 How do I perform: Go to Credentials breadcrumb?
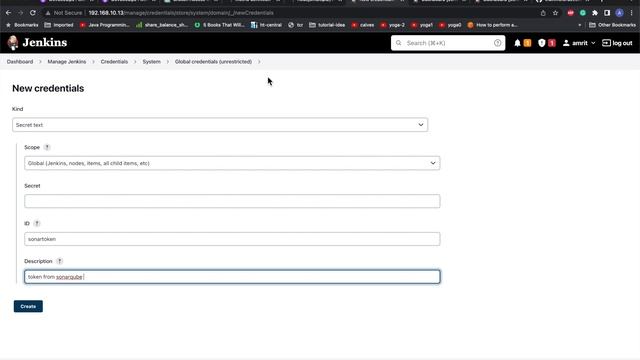click(114, 62)
